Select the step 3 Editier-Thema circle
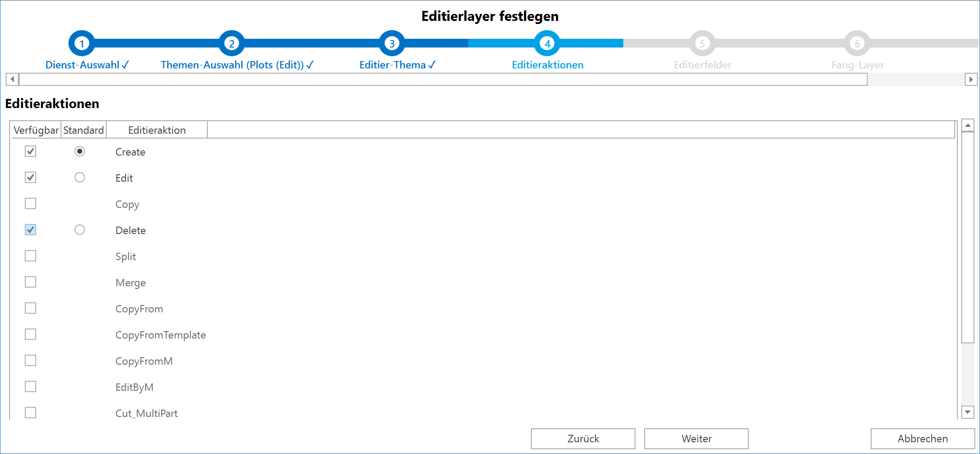The height and width of the screenshot is (454, 980). tap(391, 43)
